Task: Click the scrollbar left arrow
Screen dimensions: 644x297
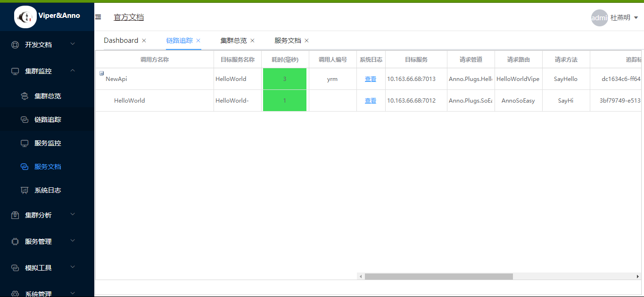Action: [x=361, y=276]
